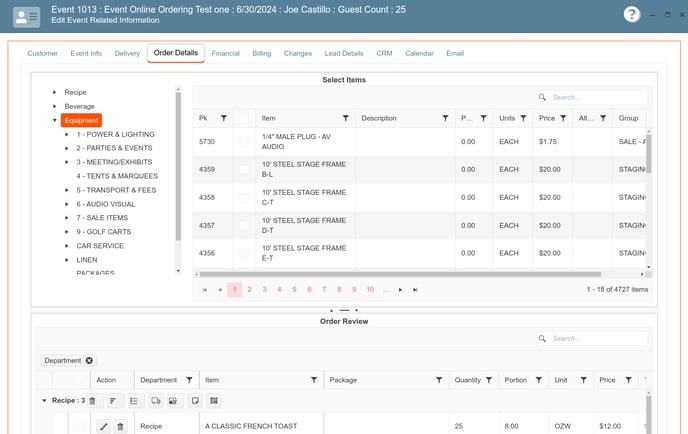688x434 pixels.
Task: Switch to the Financial tab
Action: [226, 54]
